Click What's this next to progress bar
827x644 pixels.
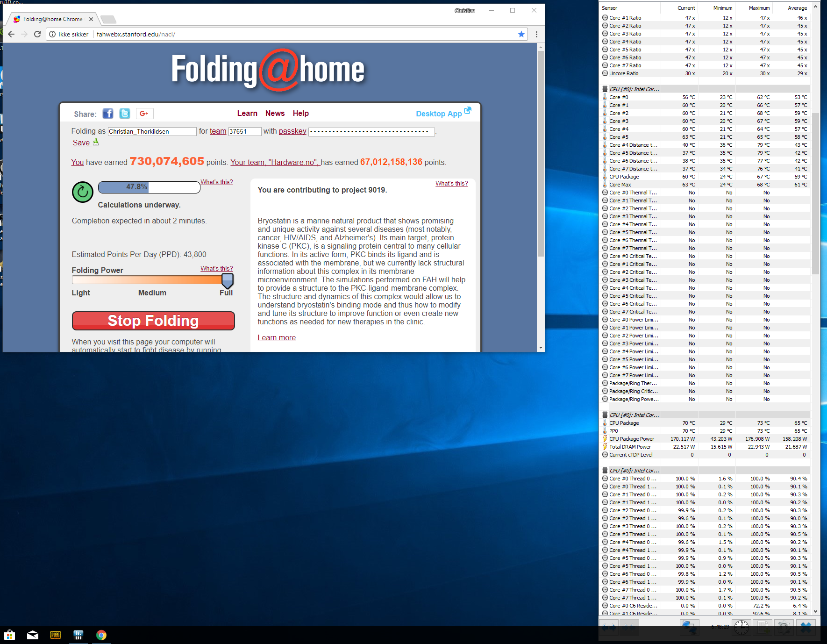217,182
